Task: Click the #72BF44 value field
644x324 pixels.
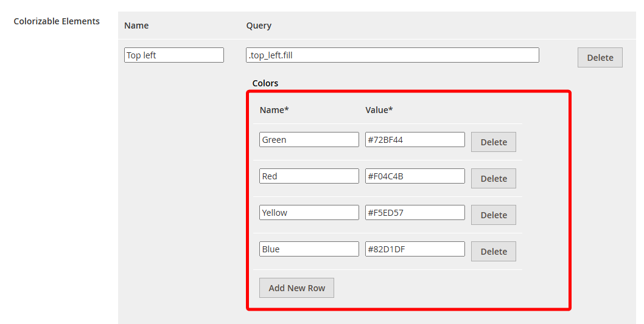Action: pos(415,140)
